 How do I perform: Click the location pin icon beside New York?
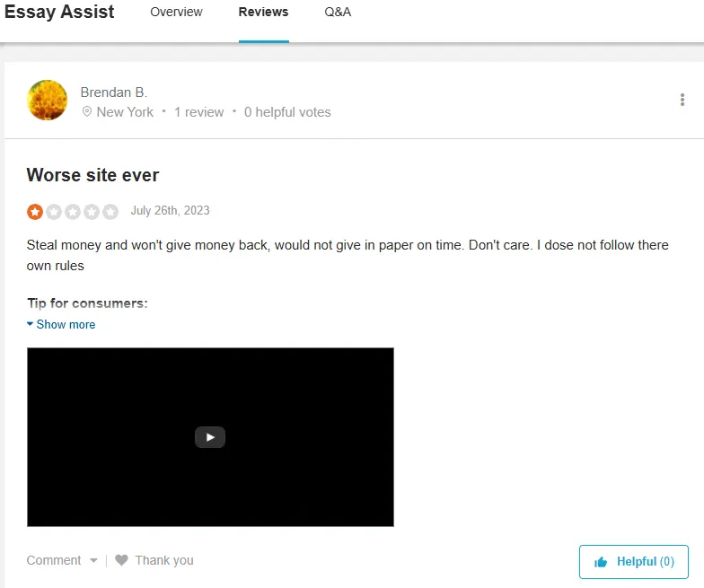pyautogui.click(x=86, y=111)
